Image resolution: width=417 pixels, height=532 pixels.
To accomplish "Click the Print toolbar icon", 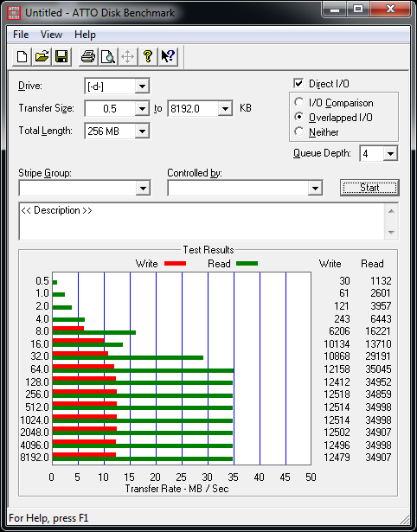I will (88, 56).
